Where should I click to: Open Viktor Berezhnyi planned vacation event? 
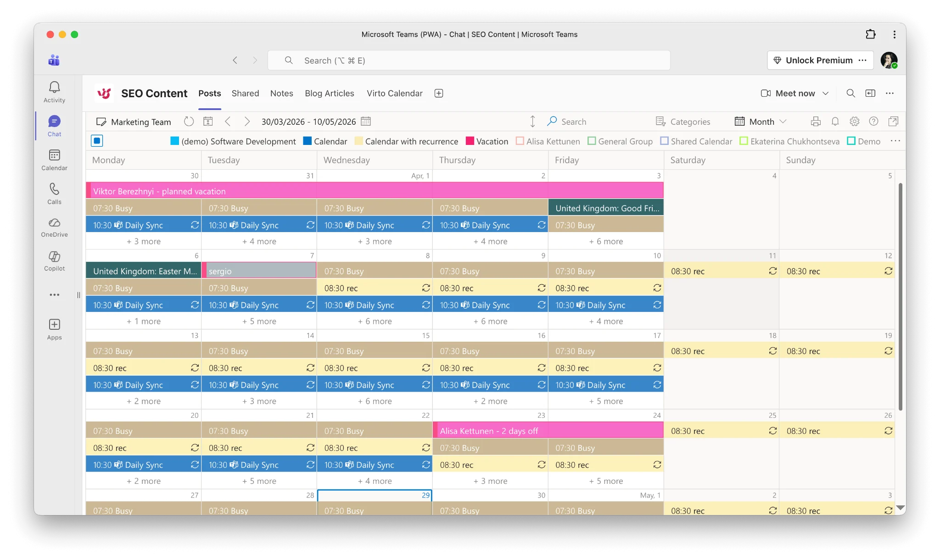[375, 191]
